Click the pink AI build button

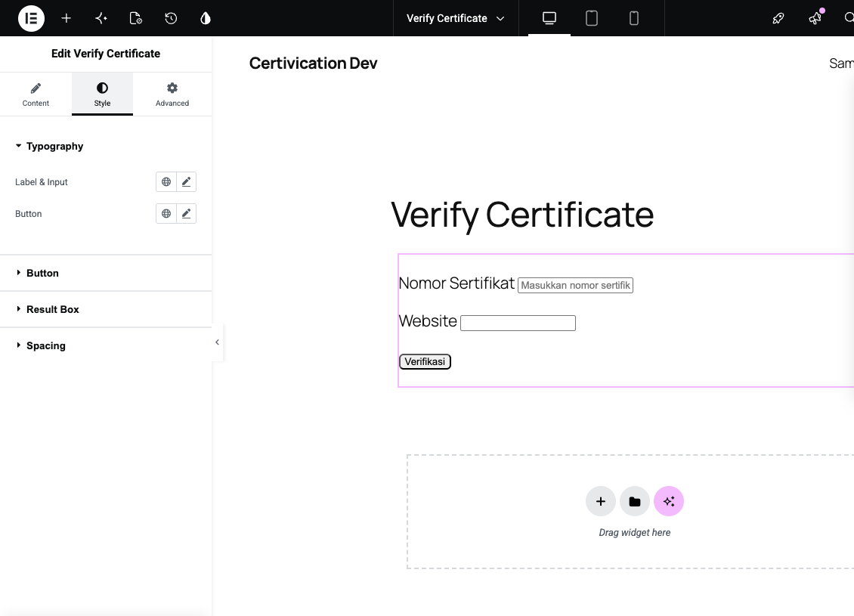(669, 501)
